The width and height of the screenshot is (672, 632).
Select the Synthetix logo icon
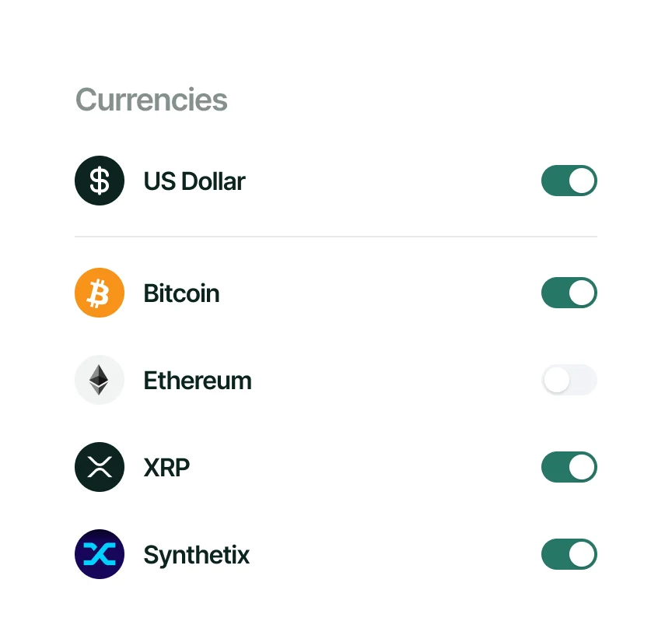point(100,554)
